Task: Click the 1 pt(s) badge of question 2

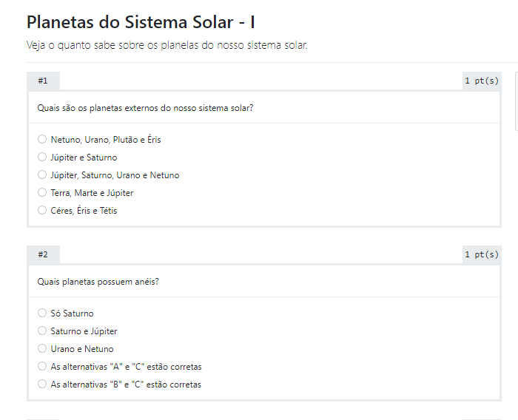Action: 482,254
